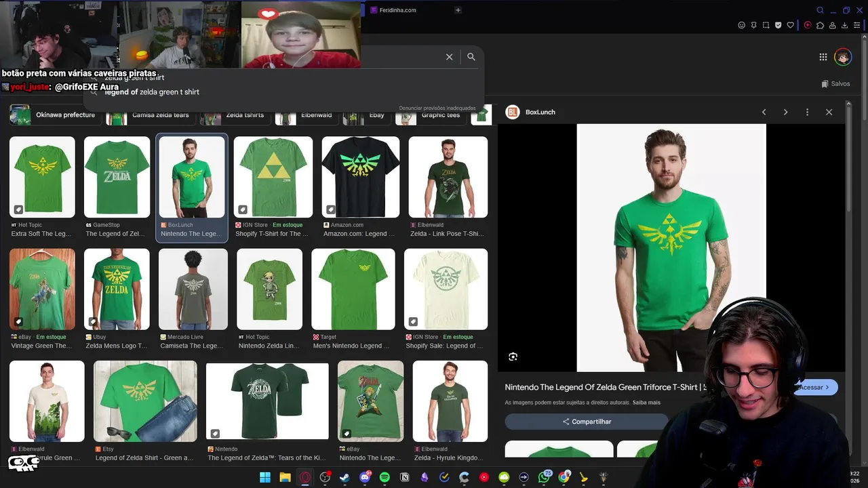Open WhatsApp from the taskbar
Screen dimensions: 868x488
click(x=544, y=477)
